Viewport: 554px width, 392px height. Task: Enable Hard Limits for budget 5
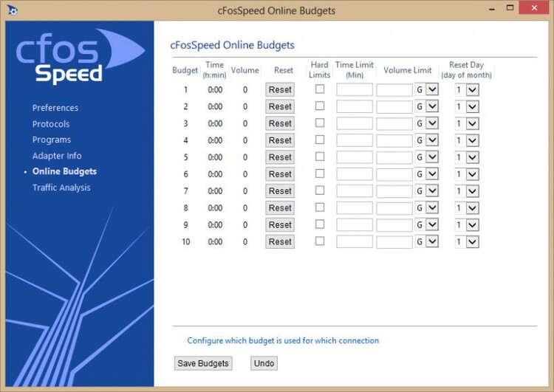pos(320,157)
